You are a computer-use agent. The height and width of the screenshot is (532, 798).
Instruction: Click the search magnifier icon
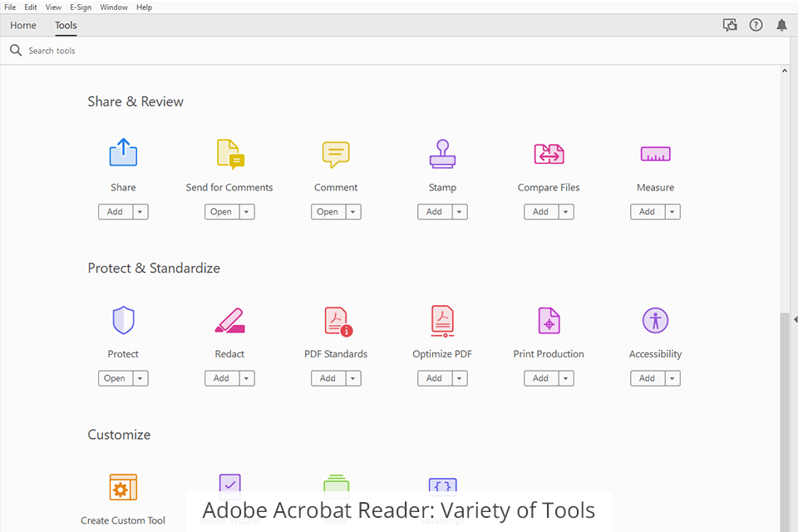(16, 51)
